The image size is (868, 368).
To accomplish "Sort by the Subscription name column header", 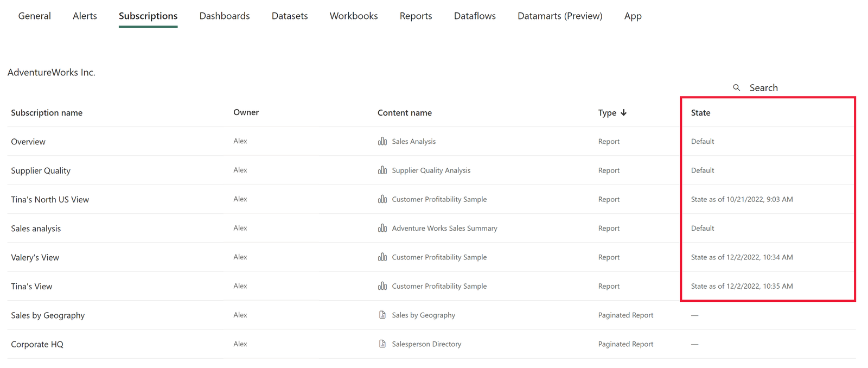I will 47,113.
